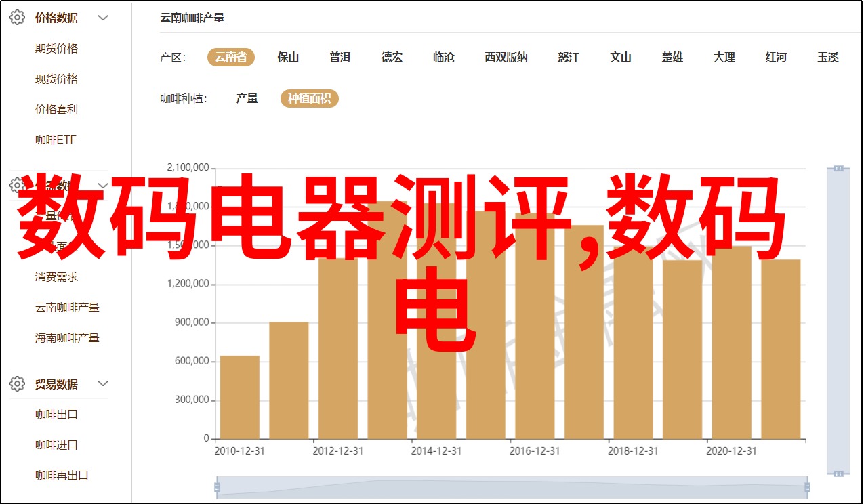Filter the chart by 德宏
This screenshot has width=864, height=504.
[x=392, y=58]
